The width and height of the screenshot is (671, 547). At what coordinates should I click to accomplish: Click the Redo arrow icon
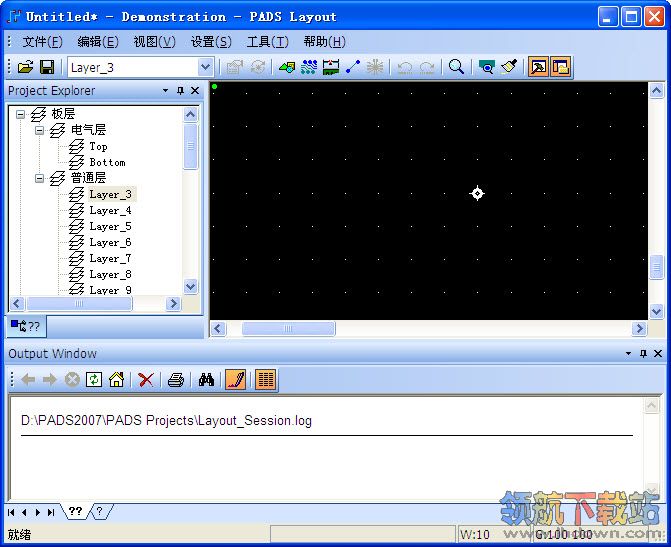[427, 67]
